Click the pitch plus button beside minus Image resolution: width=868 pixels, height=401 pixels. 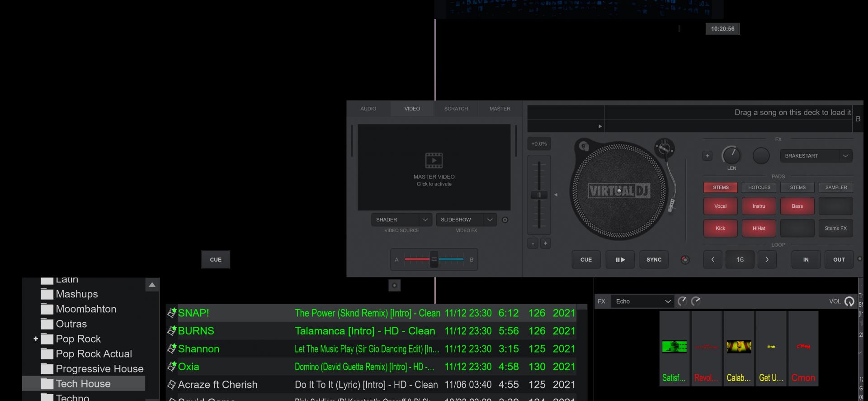[545, 243]
